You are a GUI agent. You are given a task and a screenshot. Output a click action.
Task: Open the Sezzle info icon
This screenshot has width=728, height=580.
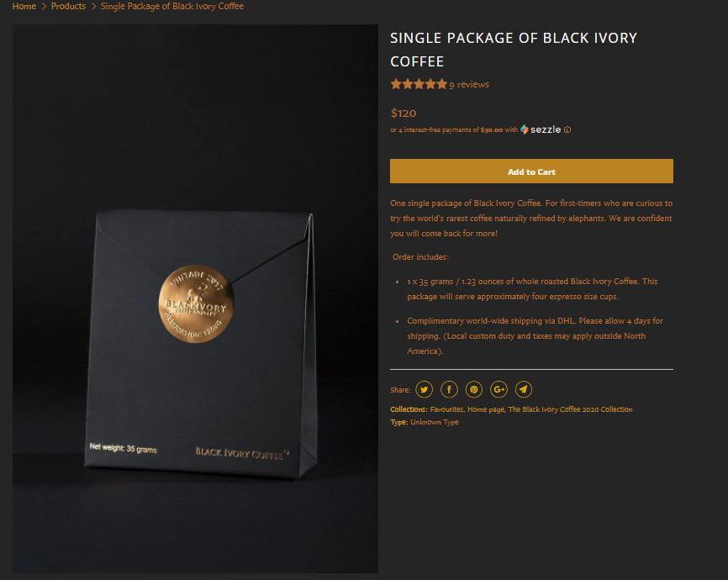point(567,129)
